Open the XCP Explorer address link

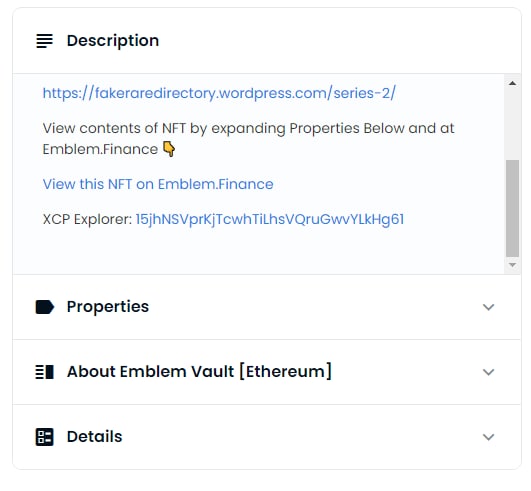pyautogui.click(x=270, y=219)
